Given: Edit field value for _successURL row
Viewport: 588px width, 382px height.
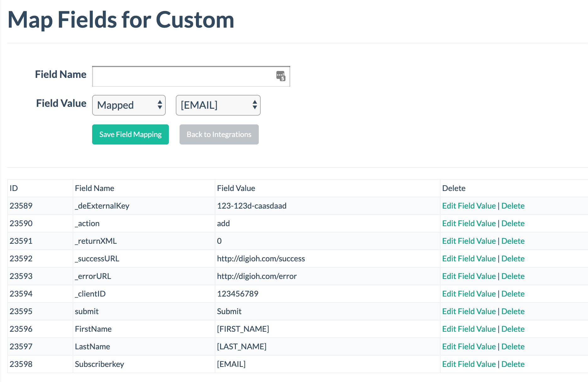Looking at the screenshot, I should click(x=469, y=259).
